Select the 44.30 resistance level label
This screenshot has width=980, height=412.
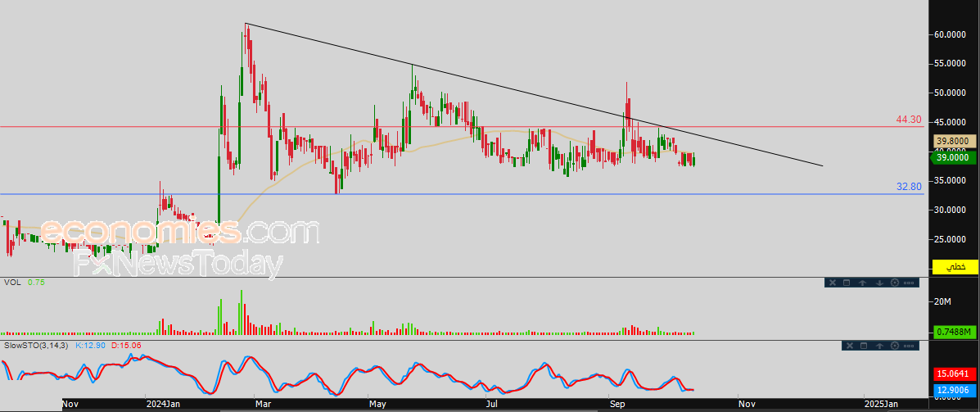click(x=910, y=120)
